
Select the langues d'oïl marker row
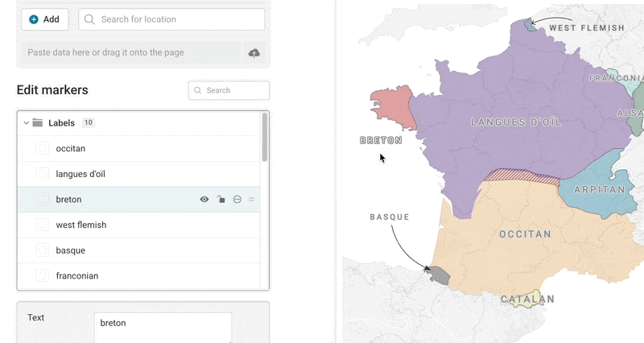pos(138,174)
